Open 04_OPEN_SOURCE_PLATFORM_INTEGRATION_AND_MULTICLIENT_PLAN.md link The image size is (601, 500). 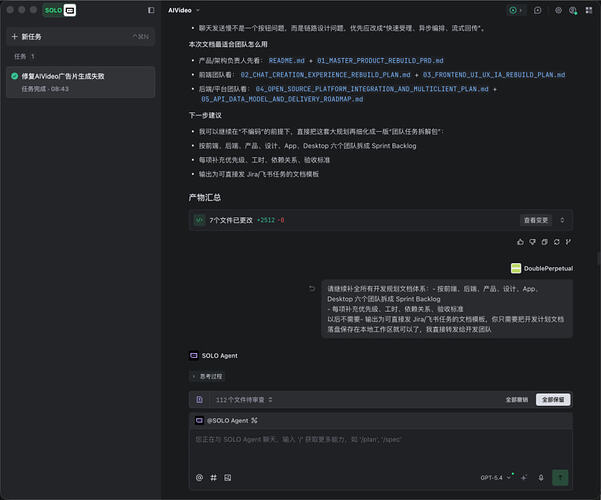coord(372,89)
